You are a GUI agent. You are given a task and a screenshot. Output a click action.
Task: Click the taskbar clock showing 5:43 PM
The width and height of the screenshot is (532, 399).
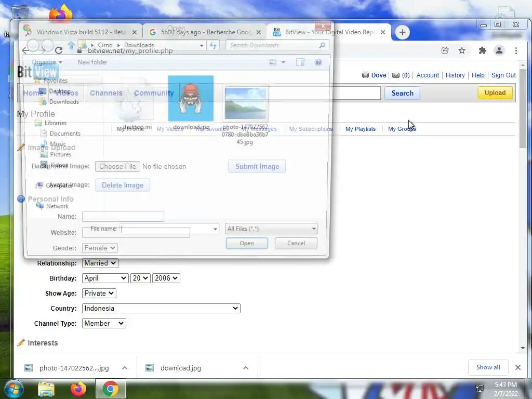click(506, 389)
